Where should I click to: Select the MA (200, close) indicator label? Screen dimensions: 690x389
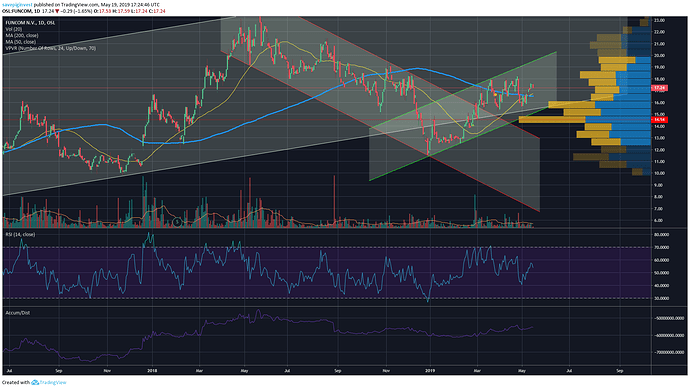22,35
